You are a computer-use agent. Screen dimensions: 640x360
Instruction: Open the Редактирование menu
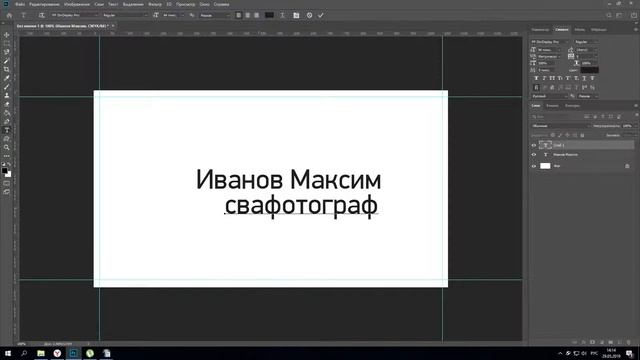(x=44, y=4)
